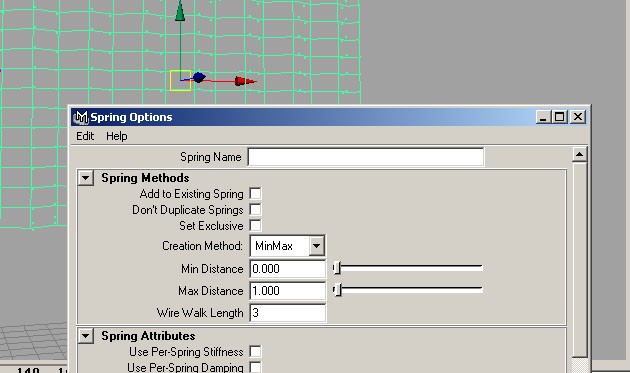This screenshot has height=373, width=630.
Task: Click the blue Z-axis manipulator handle
Action: [198, 77]
